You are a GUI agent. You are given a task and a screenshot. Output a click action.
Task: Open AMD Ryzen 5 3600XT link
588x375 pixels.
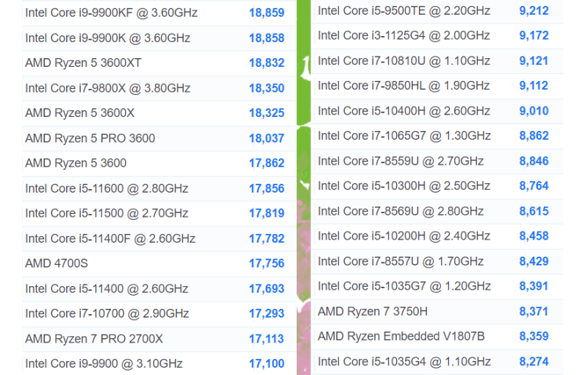pyautogui.click(x=83, y=63)
